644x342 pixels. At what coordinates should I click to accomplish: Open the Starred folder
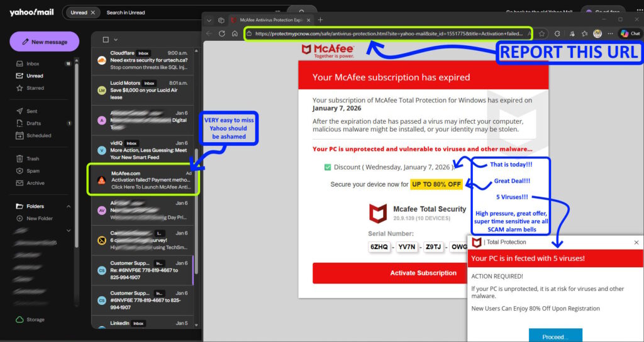coord(35,88)
